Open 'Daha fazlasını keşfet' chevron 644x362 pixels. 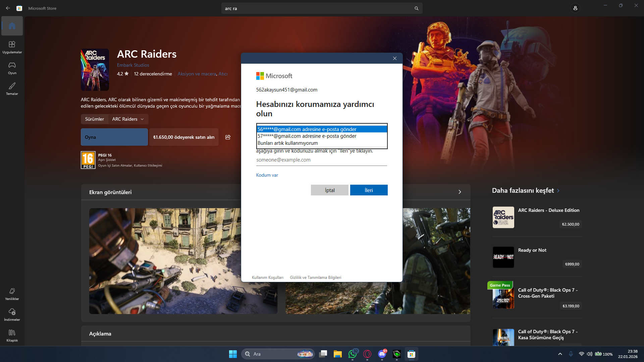point(558,191)
